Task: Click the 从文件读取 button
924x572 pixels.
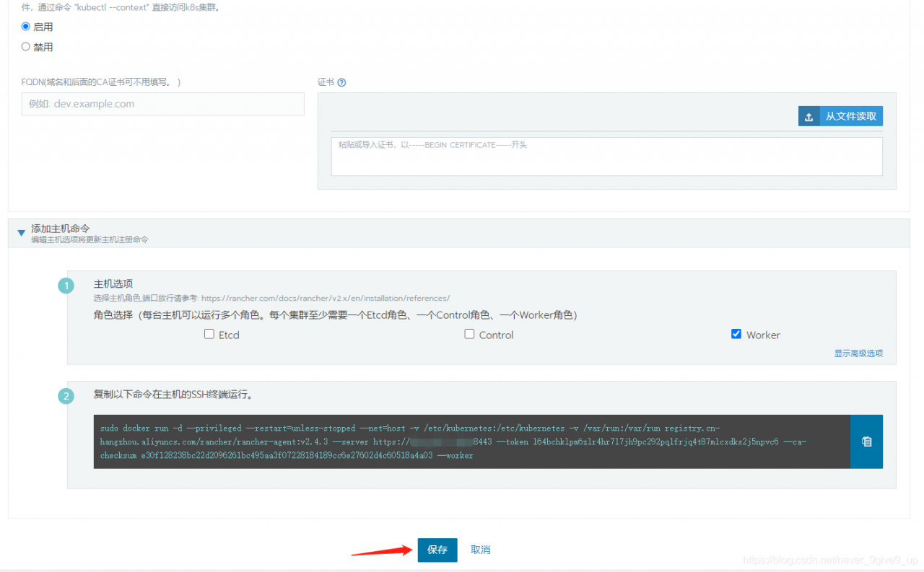Action: 840,116
